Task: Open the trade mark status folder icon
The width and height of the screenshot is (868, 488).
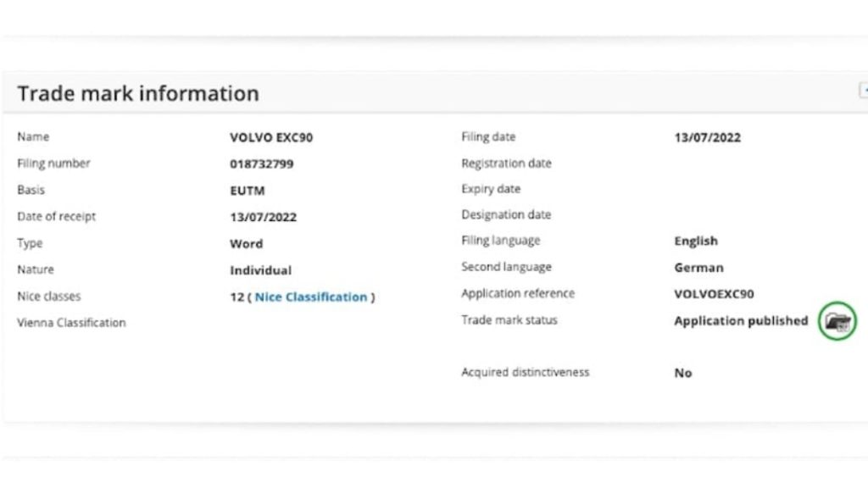Action: (837, 321)
